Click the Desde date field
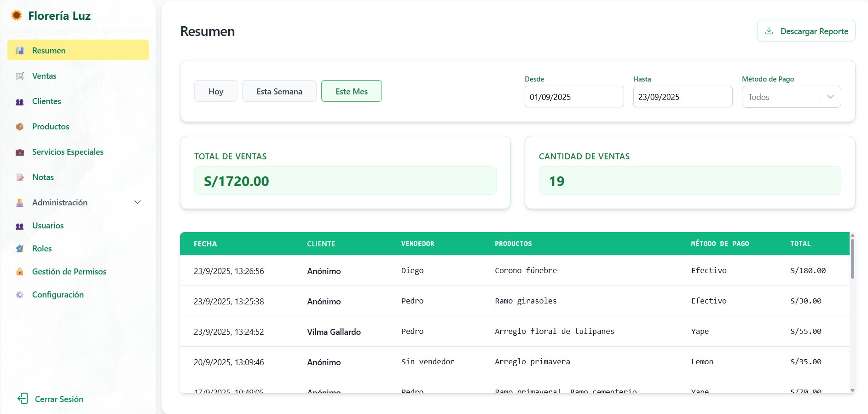Image resolution: width=868 pixels, height=414 pixels. click(574, 97)
